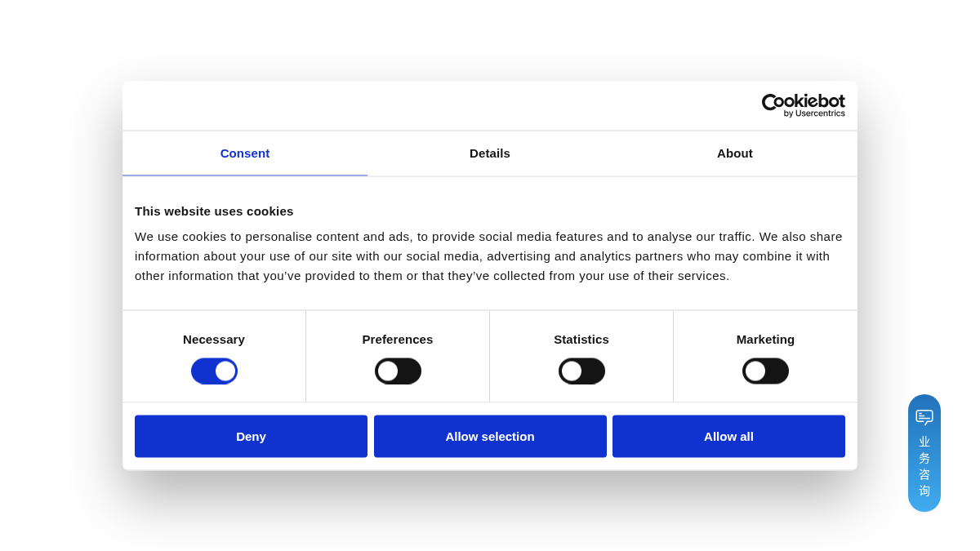Viewport: 980px width, 551px height.
Task: Click the heading This website uses cookies
Action: click(x=214, y=211)
